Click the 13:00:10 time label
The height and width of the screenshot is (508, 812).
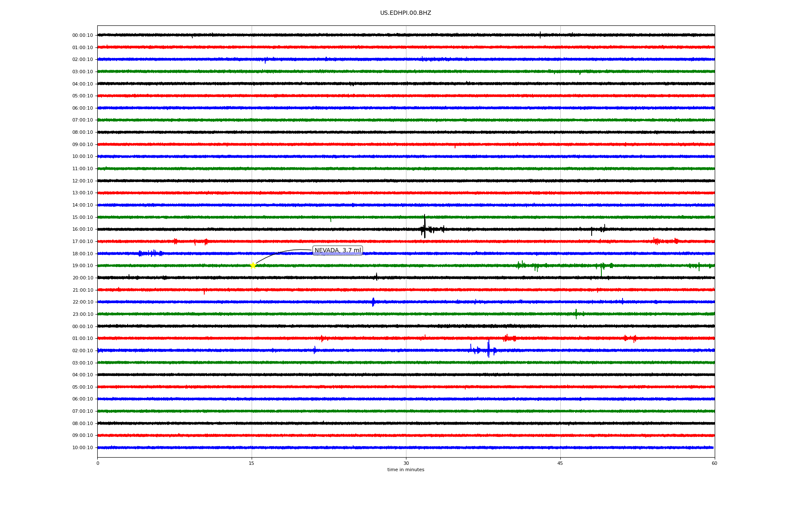pos(82,193)
